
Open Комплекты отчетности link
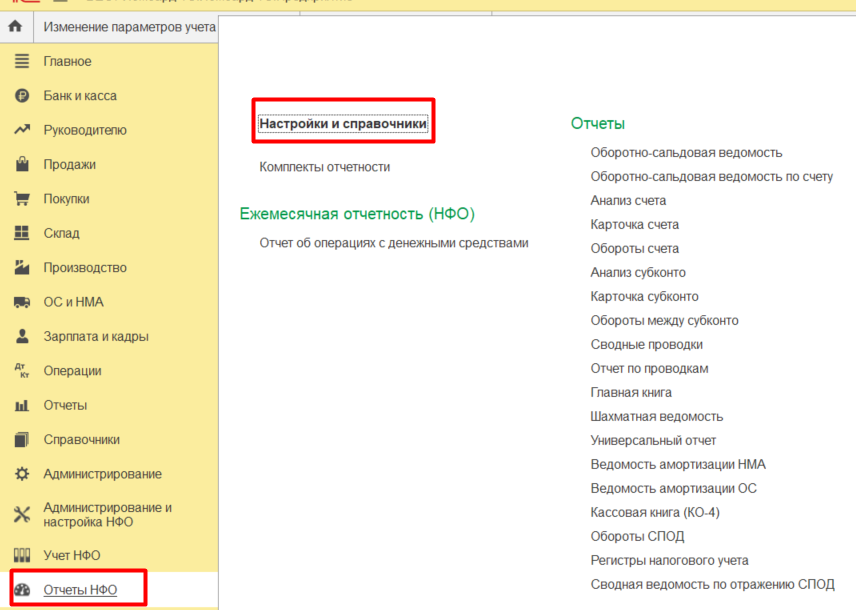(324, 167)
